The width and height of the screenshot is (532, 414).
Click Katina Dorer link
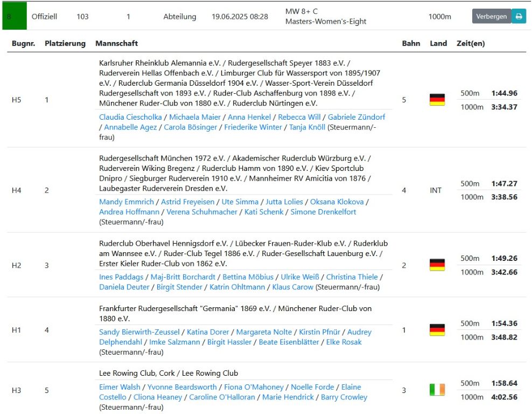pos(208,332)
